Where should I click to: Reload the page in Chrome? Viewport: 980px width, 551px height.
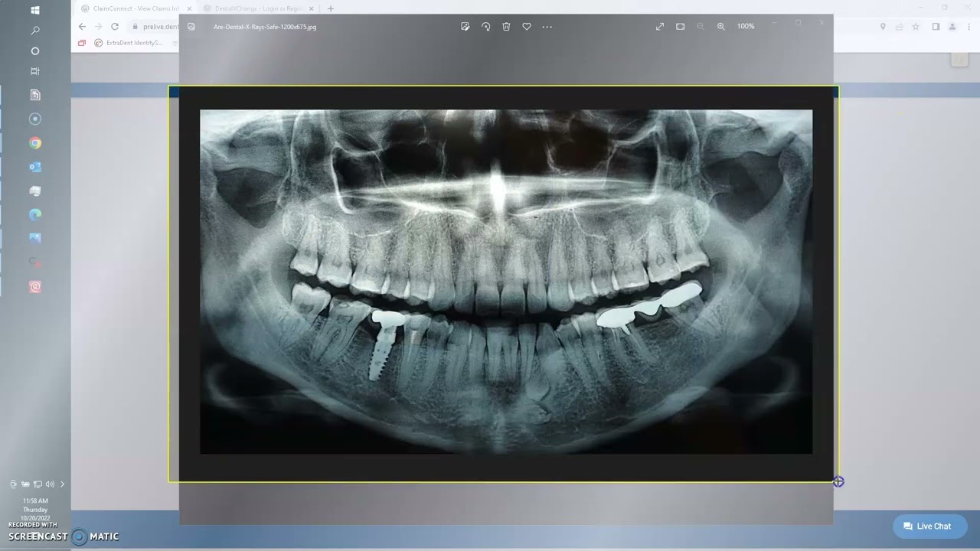(115, 26)
